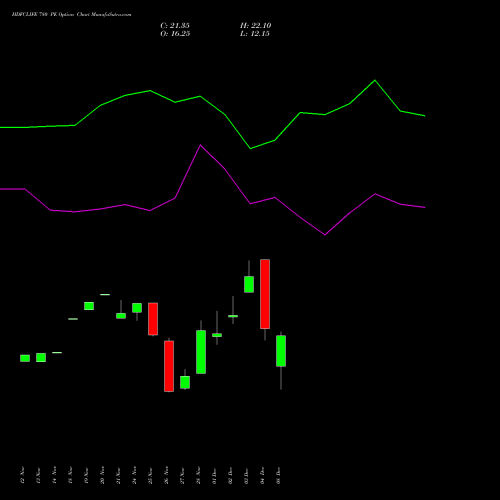Click the tall green candle above 28 Nov
Viewport: 500px width, 500px height.
pos(201,352)
